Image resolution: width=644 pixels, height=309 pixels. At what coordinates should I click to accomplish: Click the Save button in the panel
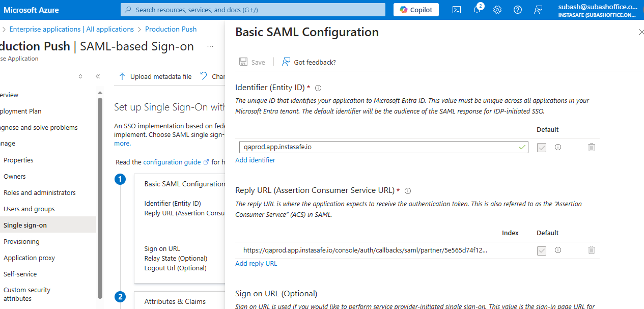[x=253, y=62]
